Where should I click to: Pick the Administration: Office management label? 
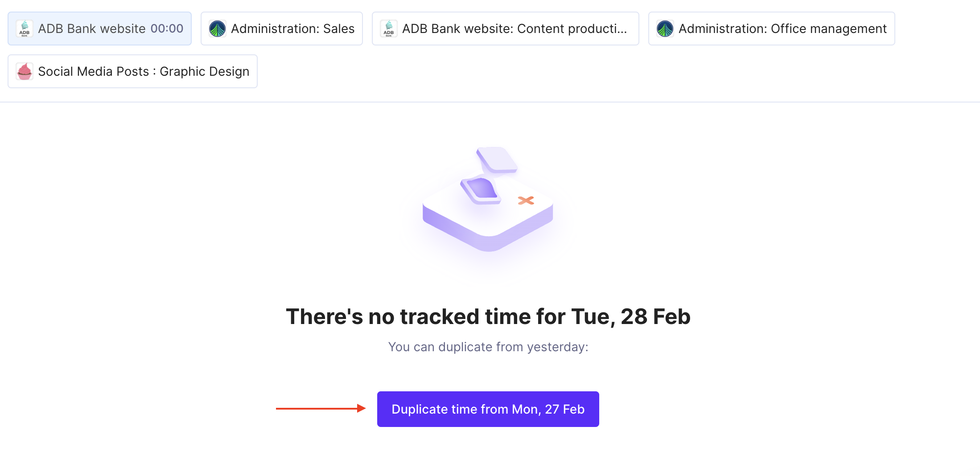782,29
